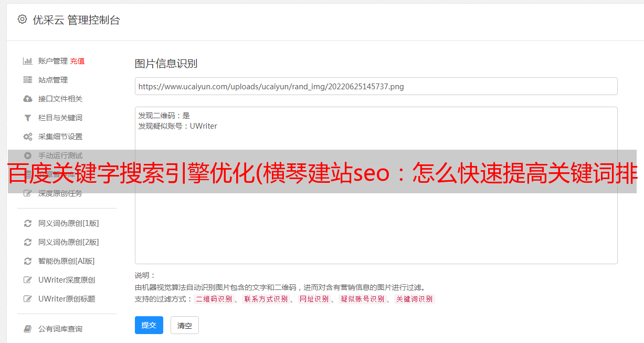644x343 pixels.
Task: Open 站点管理 menu item
Action: pyautogui.click(x=52, y=80)
